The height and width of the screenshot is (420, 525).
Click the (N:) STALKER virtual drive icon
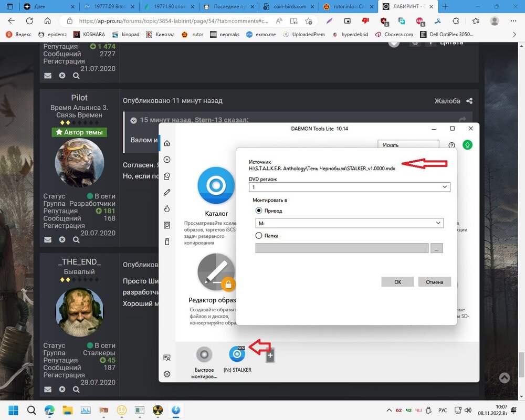(237, 354)
